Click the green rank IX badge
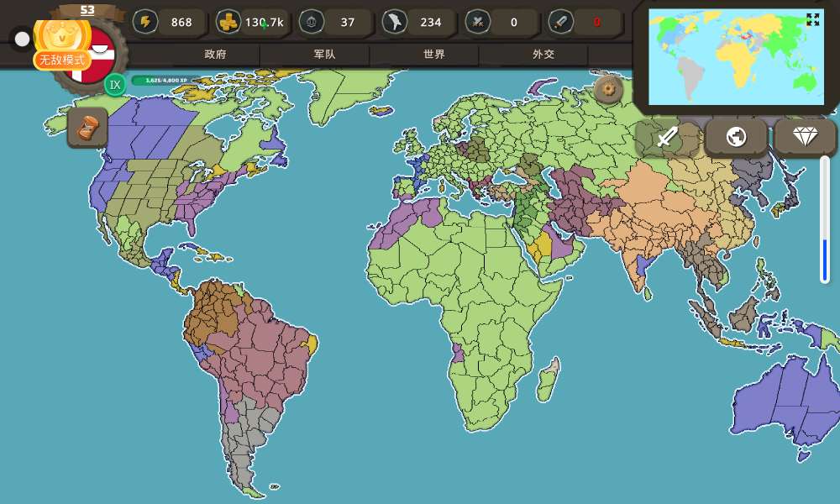The height and width of the screenshot is (504, 840). point(115,84)
